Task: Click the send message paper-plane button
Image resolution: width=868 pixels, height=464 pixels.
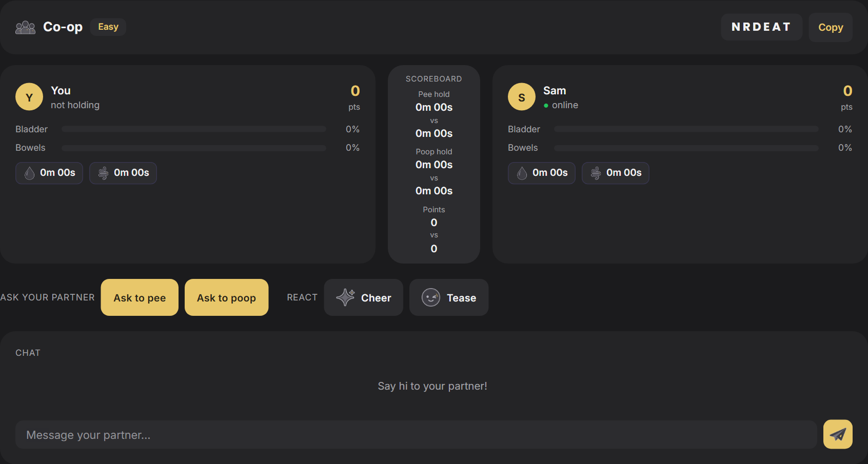Action: 838,434
